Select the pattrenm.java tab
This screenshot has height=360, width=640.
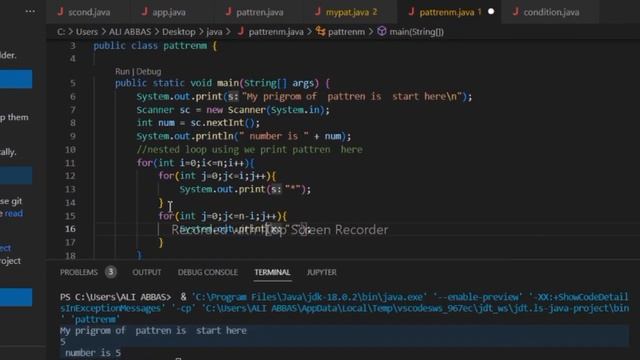446,12
